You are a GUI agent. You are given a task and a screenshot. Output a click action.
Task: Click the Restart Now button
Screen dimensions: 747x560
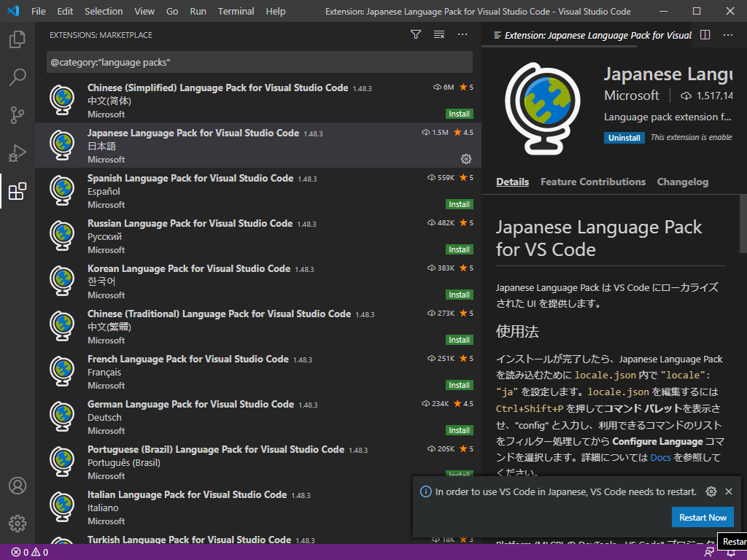point(703,517)
